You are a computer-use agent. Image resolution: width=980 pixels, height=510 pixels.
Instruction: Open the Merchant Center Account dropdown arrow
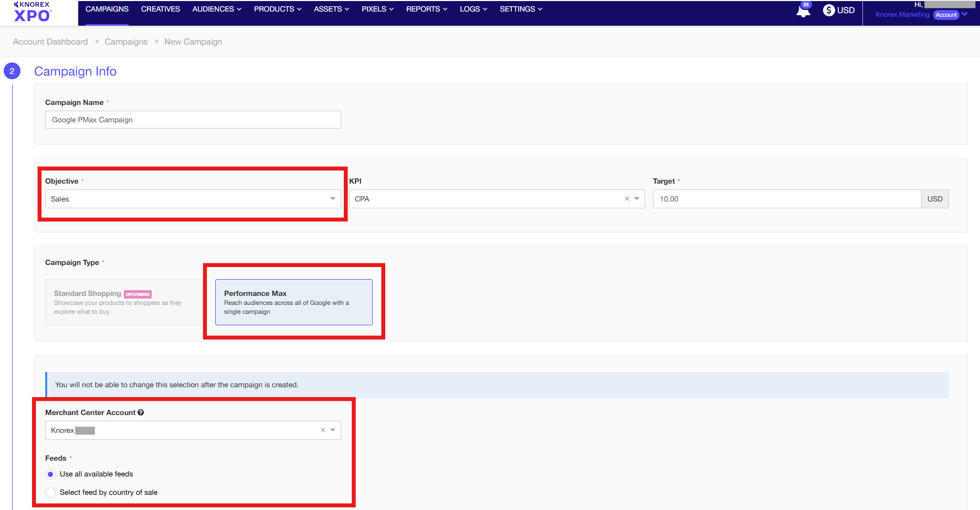pos(333,430)
